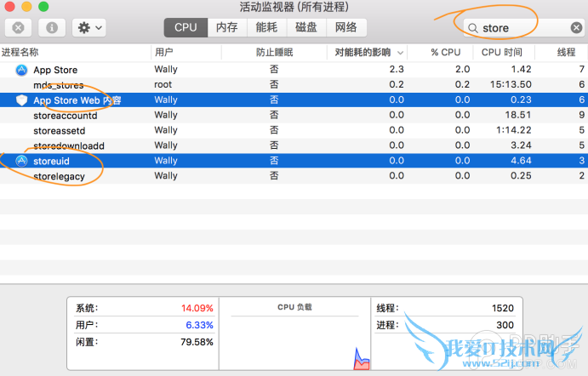Click the 2.3 energy impact value

point(397,70)
